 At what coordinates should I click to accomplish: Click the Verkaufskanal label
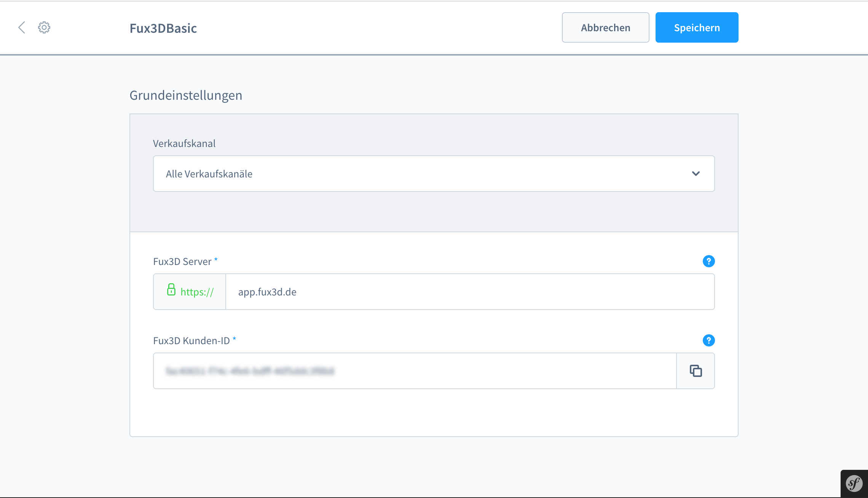click(184, 144)
